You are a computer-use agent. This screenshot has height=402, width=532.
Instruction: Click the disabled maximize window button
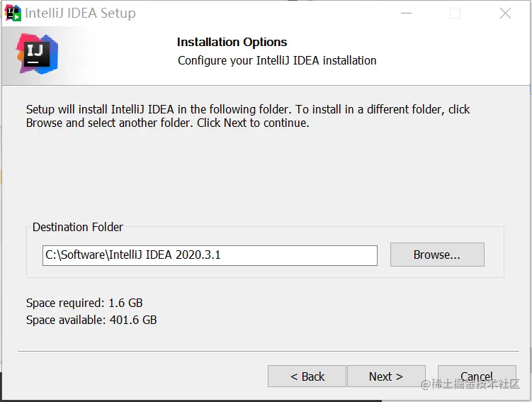[455, 13]
